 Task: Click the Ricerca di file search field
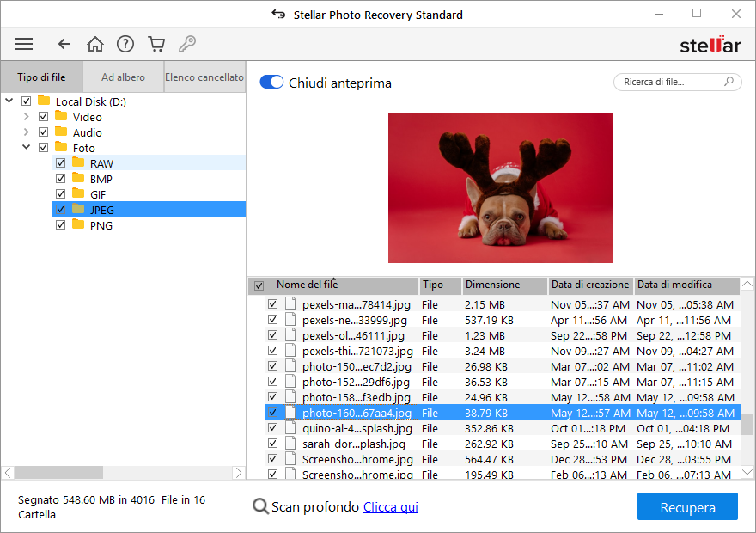tap(678, 82)
